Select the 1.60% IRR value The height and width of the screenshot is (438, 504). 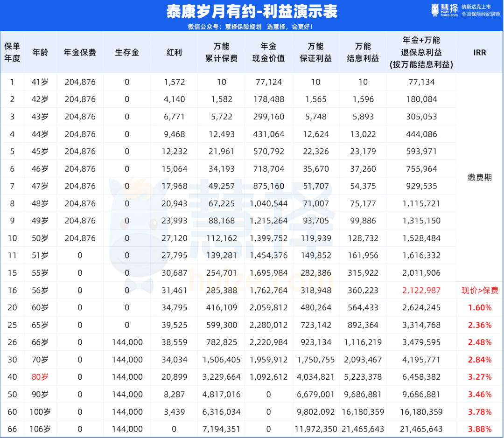pyautogui.click(x=479, y=307)
